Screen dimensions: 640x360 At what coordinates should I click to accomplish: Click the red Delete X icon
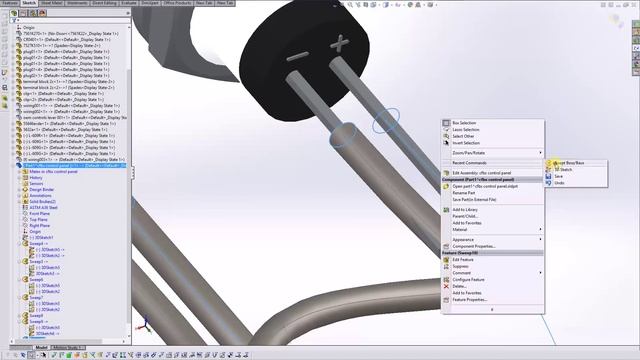(446, 287)
